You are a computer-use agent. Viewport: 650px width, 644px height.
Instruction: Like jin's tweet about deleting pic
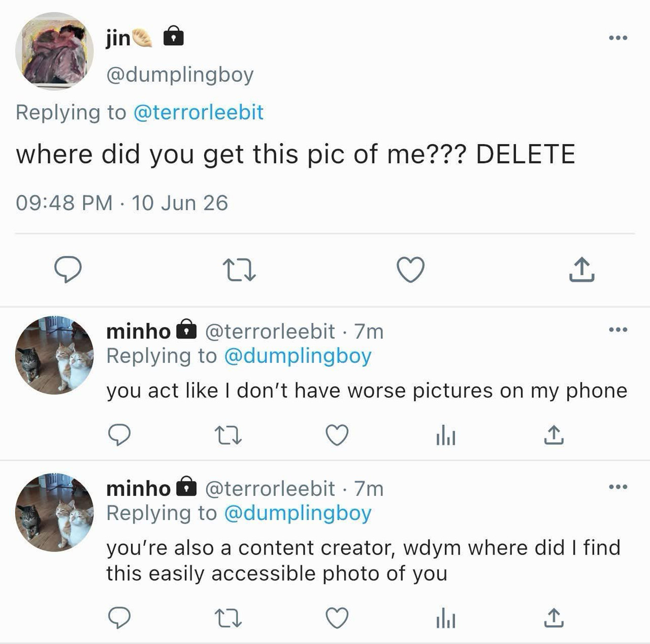(x=410, y=270)
